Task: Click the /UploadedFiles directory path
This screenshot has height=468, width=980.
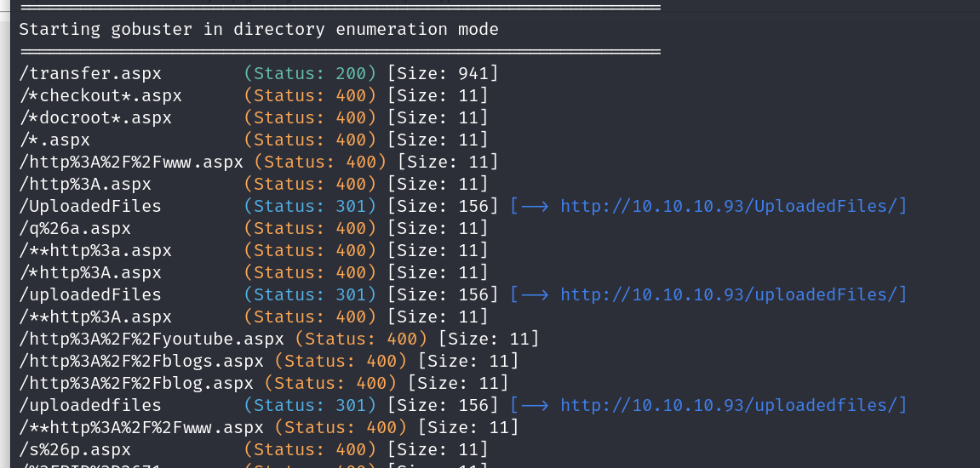Action: tap(89, 206)
